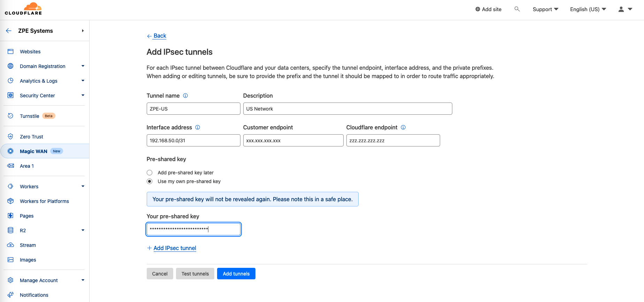Click the Security Center icon
The image size is (644, 302).
click(10, 96)
